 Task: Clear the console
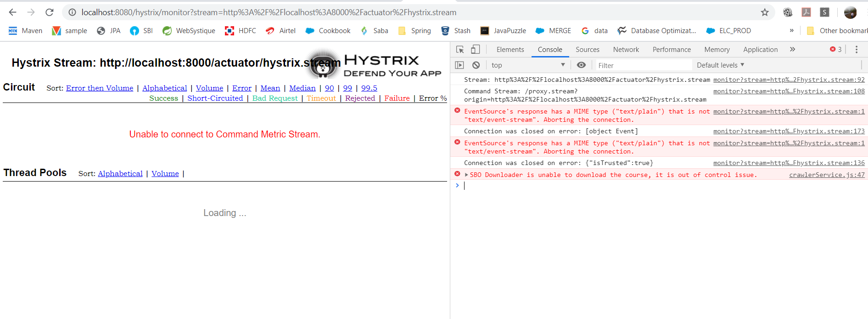pos(476,65)
